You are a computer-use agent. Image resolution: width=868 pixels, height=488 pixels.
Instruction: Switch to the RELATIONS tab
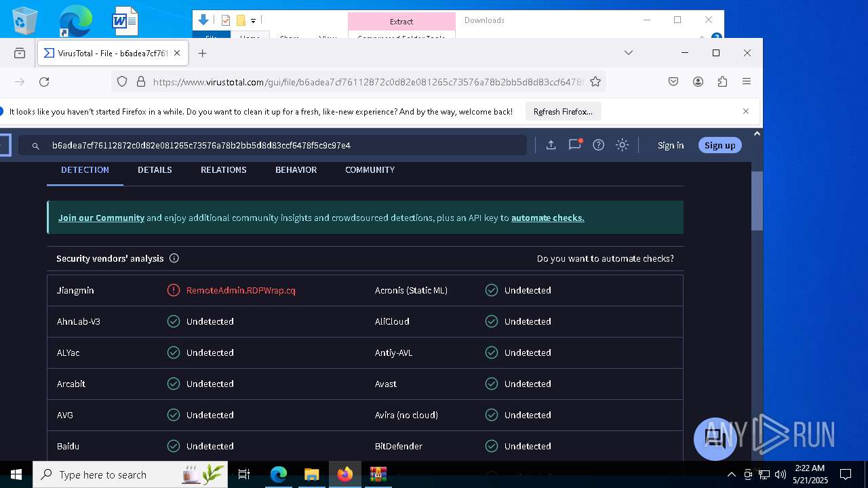[x=223, y=170]
